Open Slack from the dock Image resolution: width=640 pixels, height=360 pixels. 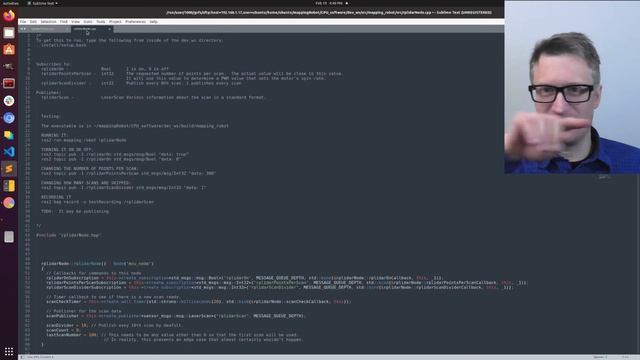pos(9,100)
